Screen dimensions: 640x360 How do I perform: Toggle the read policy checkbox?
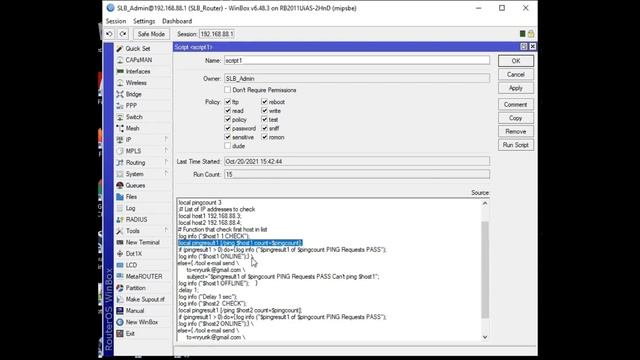[228, 111]
